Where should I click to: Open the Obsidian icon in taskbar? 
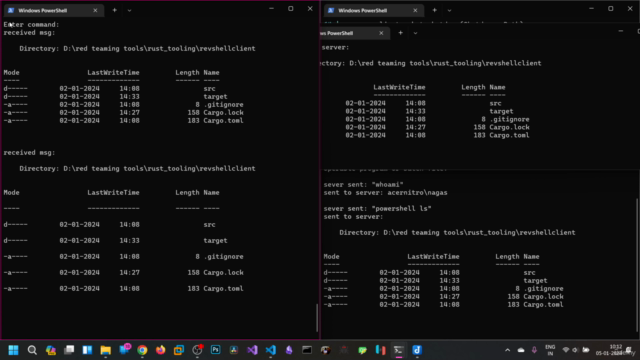click(x=289, y=350)
